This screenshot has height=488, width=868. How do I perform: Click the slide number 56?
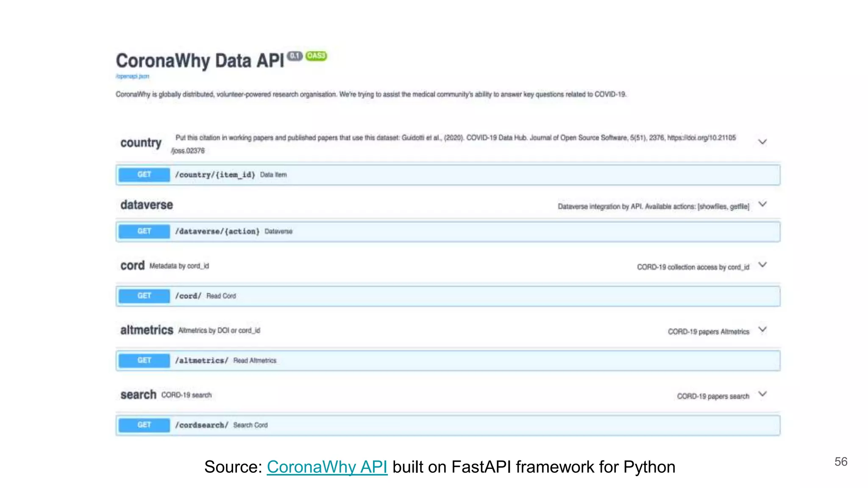841,462
